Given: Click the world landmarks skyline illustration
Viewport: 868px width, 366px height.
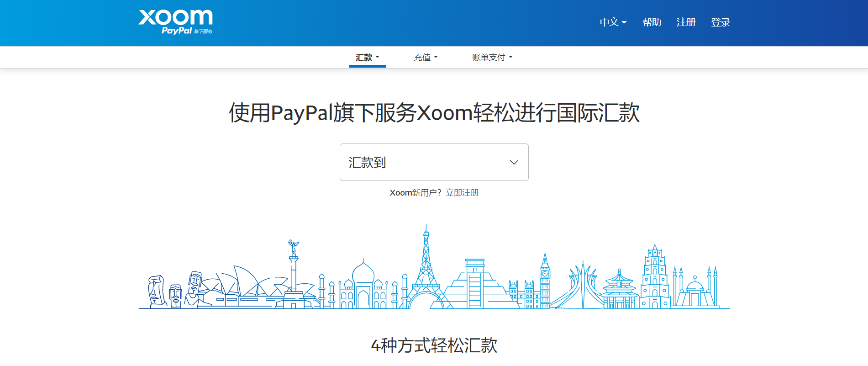Looking at the screenshot, I should [434, 267].
